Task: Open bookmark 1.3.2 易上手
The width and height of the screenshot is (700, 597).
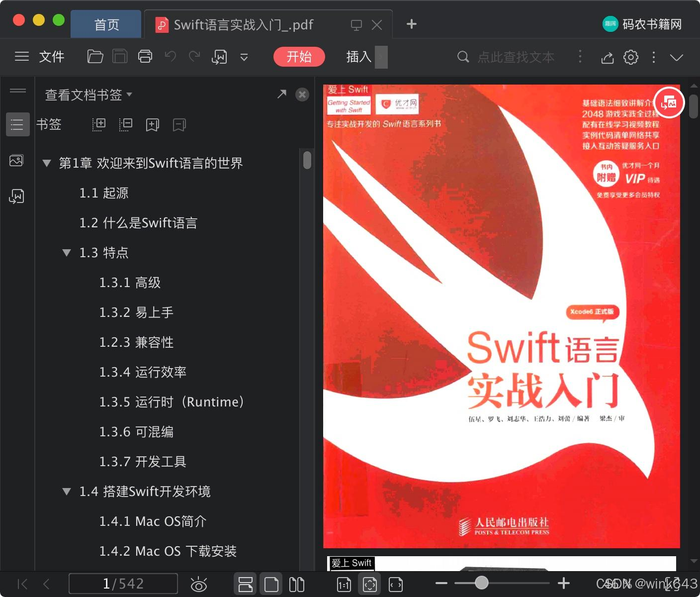Action: pyautogui.click(x=136, y=312)
